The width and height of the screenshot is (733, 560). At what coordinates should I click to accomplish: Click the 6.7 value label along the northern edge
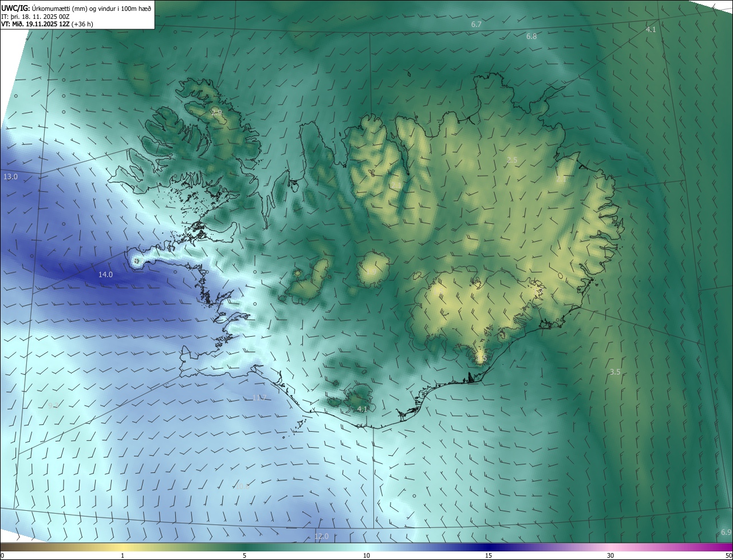tap(476, 25)
